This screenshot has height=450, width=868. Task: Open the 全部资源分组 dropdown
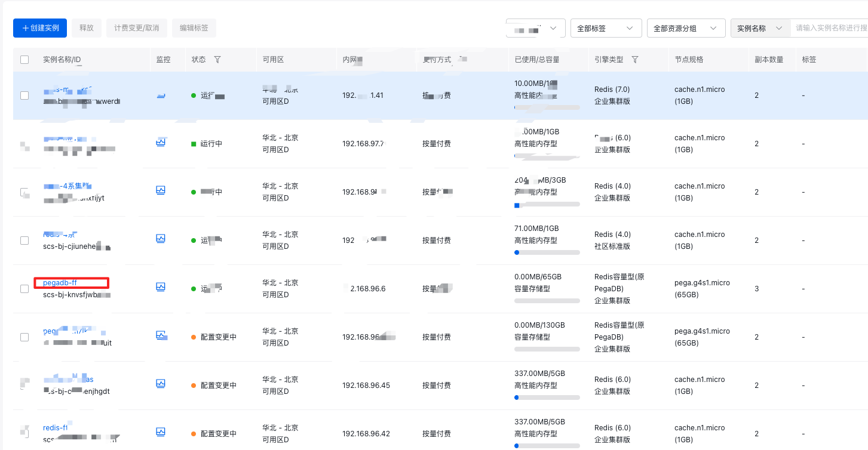click(686, 28)
